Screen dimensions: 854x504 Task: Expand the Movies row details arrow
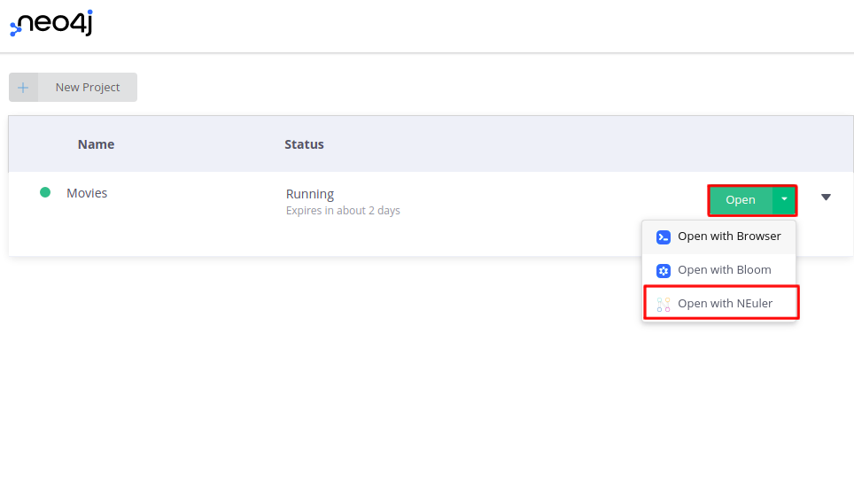click(x=826, y=197)
